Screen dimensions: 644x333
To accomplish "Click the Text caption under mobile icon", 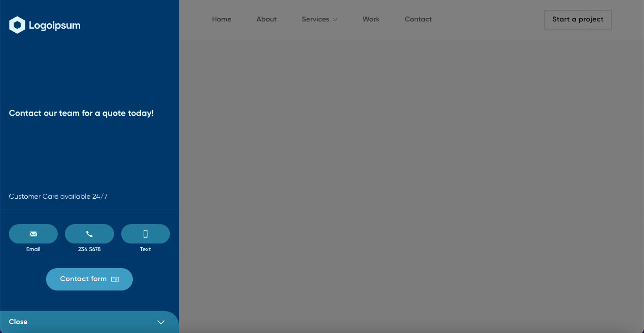I will (x=145, y=249).
